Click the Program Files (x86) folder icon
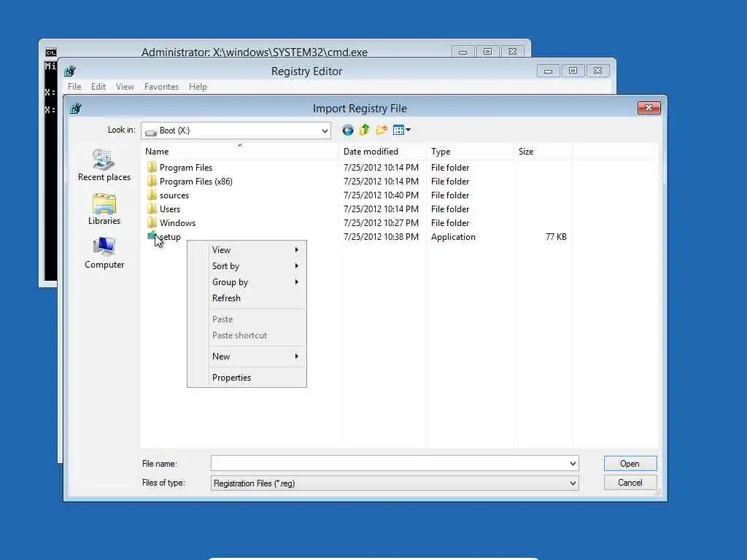Image resolution: width=747 pixels, height=560 pixels. pyautogui.click(x=152, y=181)
